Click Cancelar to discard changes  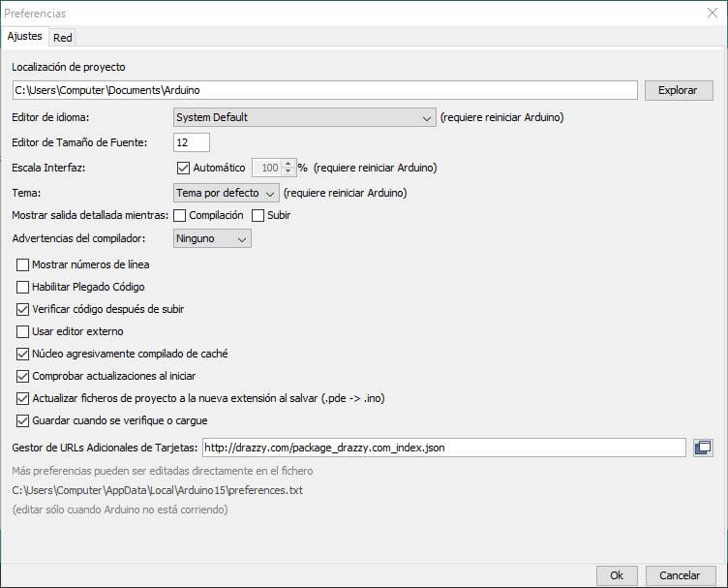pyautogui.click(x=681, y=575)
